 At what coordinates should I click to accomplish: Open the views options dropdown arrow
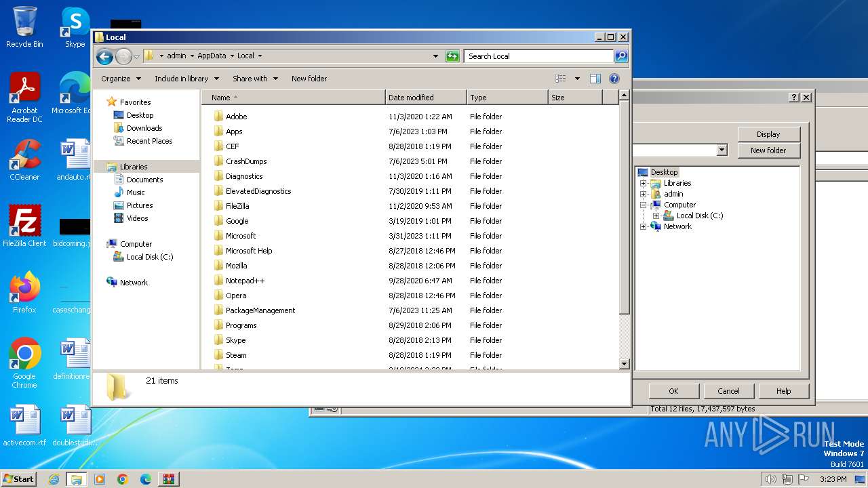pyautogui.click(x=577, y=79)
